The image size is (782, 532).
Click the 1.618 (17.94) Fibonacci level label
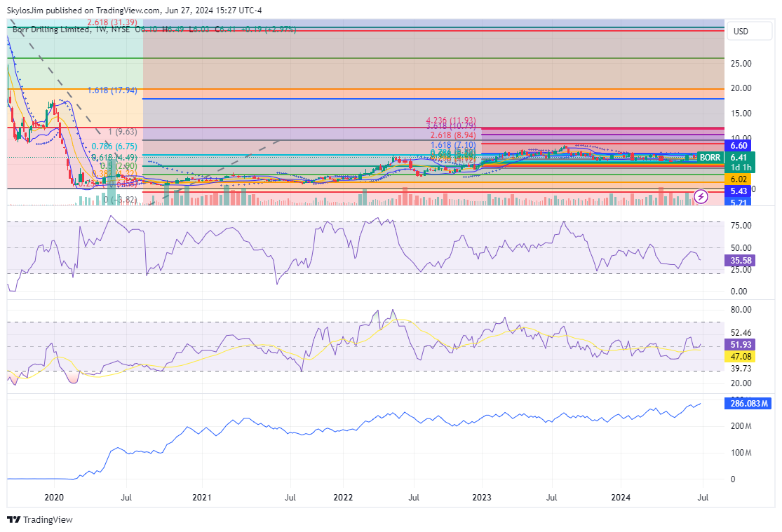pos(112,90)
